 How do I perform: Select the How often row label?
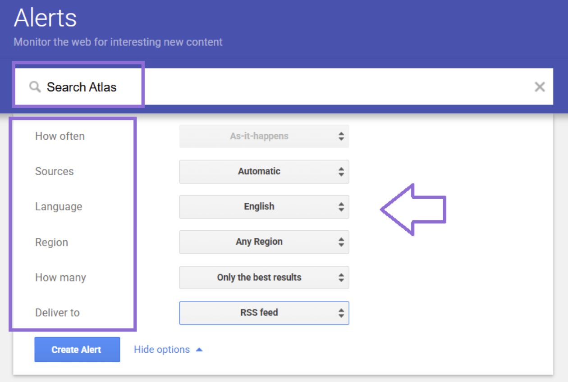60,136
